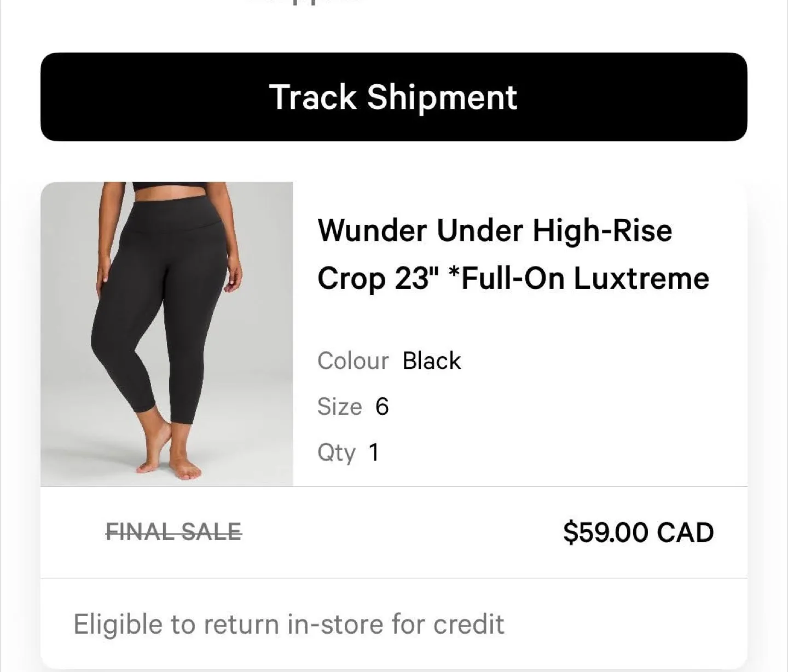The image size is (788, 672).
Task: Click the size value 6
Action: 382,407
